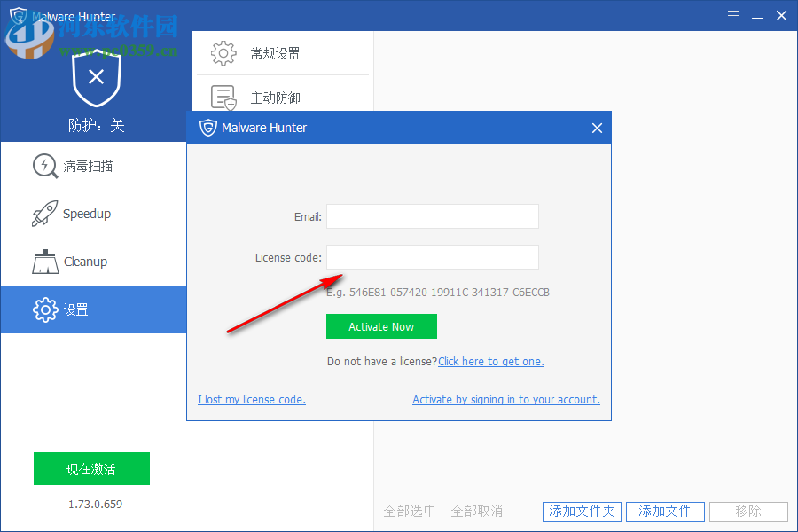Click the I lost my license code link
This screenshot has width=798, height=532.
point(251,399)
